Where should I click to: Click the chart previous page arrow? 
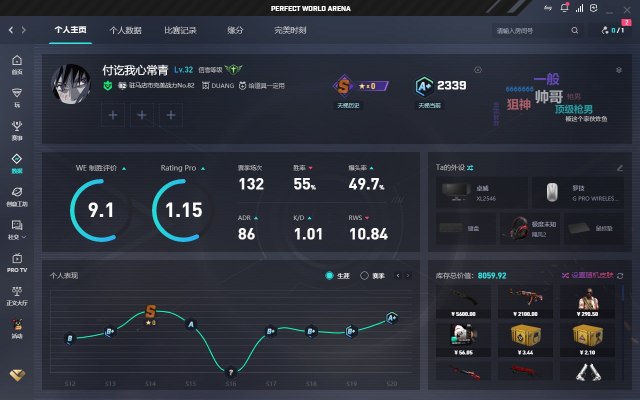point(398,276)
